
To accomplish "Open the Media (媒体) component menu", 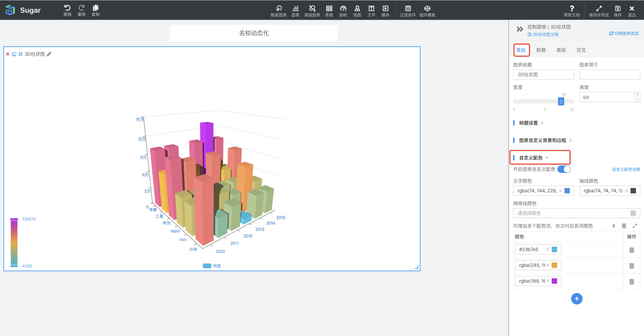I will (385, 11).
